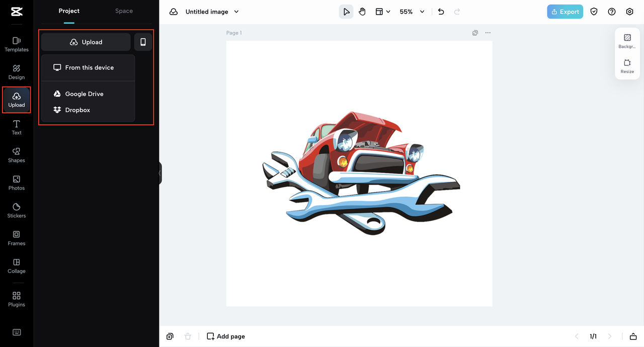Click the Page 1 label
Viewport: 644px width, 347px height.
point(234,33)
